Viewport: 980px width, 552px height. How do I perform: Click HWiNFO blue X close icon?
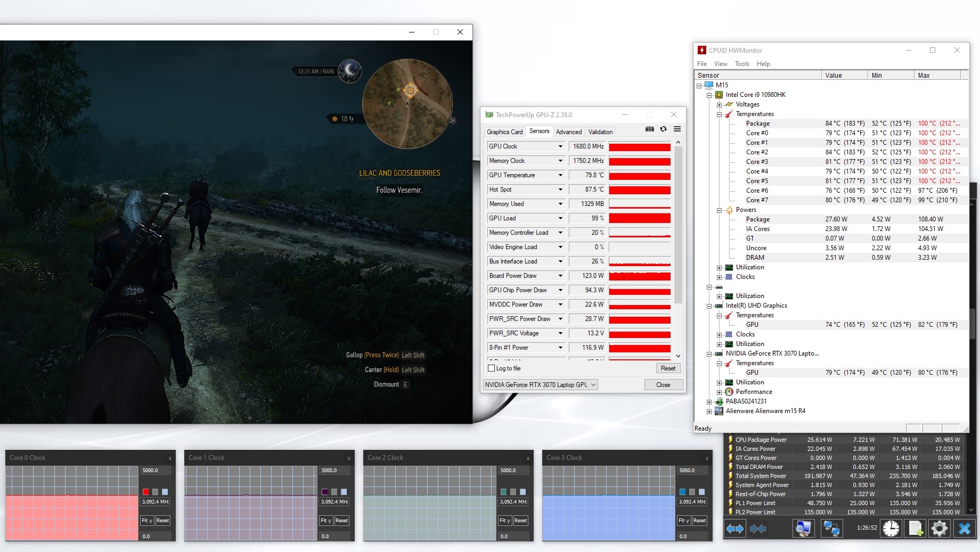(x=964, y=529)
